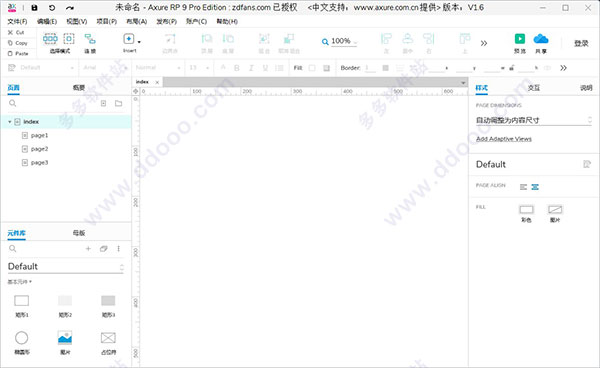
Task: Expand main toolbar overflow chevrons
Action: [484, 43]
